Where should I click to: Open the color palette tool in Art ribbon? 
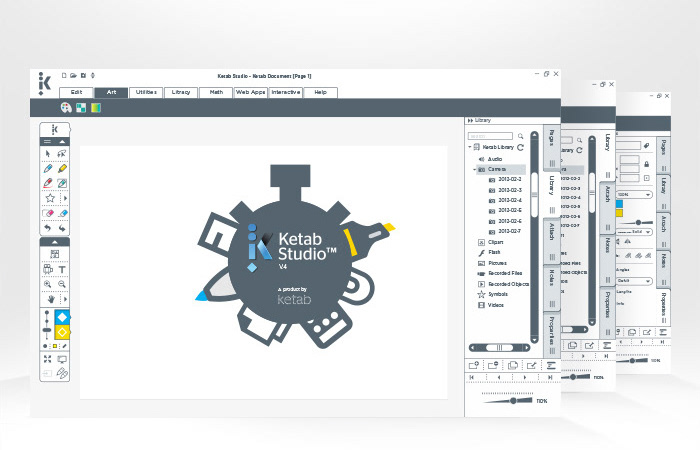coord(66,108)
